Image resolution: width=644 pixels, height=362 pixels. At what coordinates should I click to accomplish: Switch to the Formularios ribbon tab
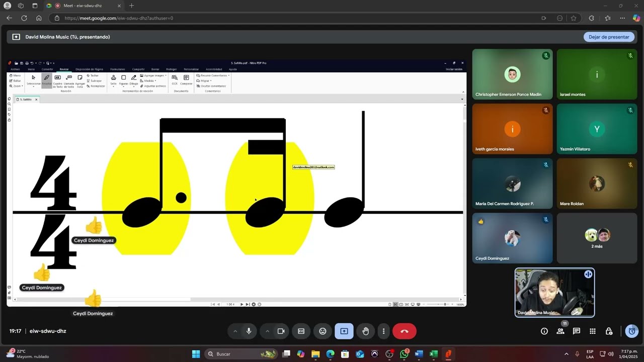(118, 69)
